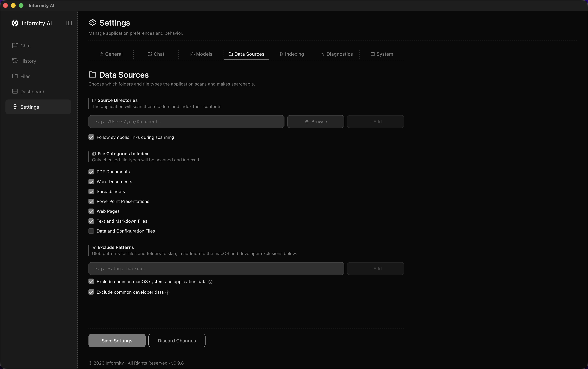Screen dimensions: 588x369
Task: Click the Informity AI logo icon
Action: 15,23
